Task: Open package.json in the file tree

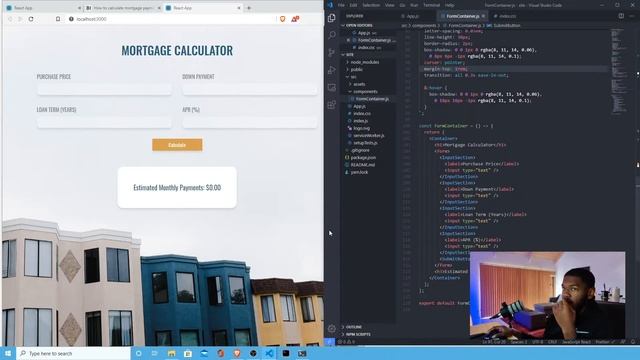Action: (x=363, y=158)
